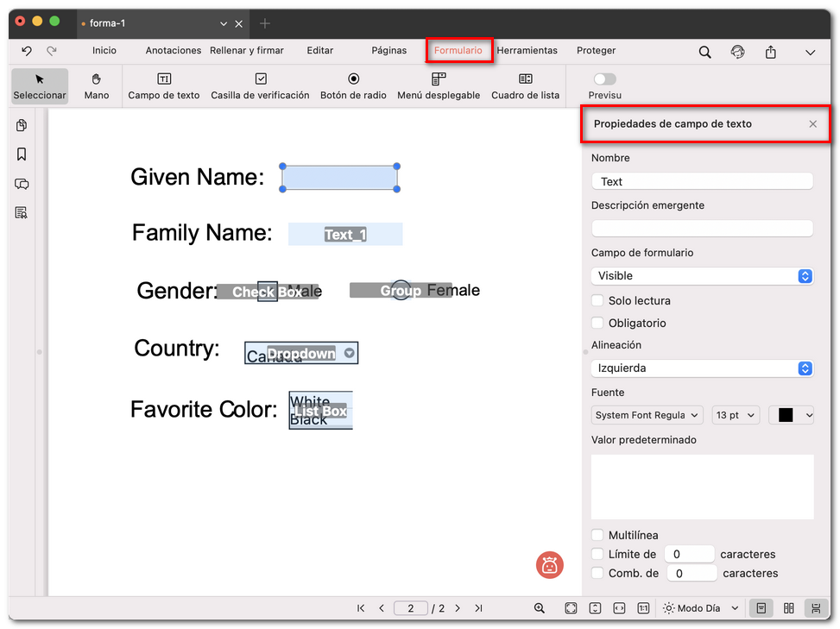This screenshot has height=629, width=840.
Task: Click the Cuadro de lista tool
Action: pos(525,85)
